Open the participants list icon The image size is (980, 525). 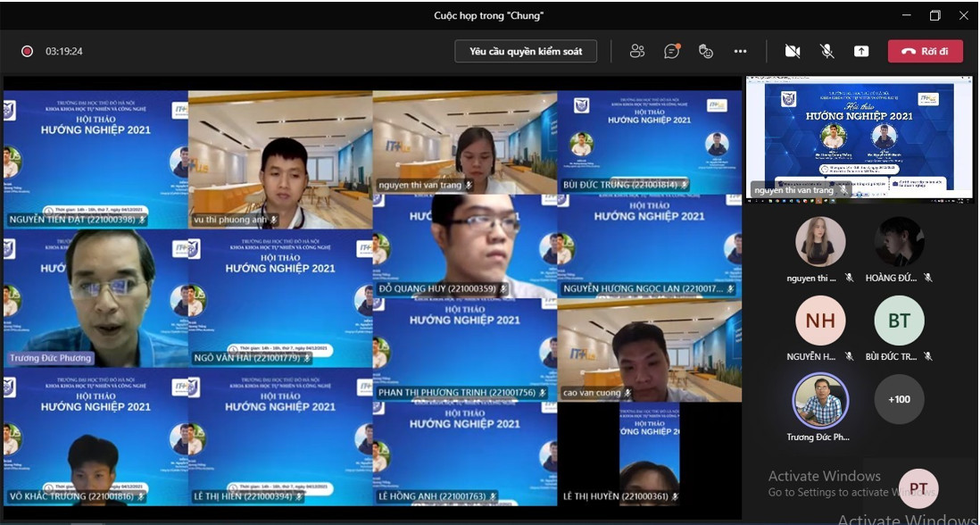(636, 52)
